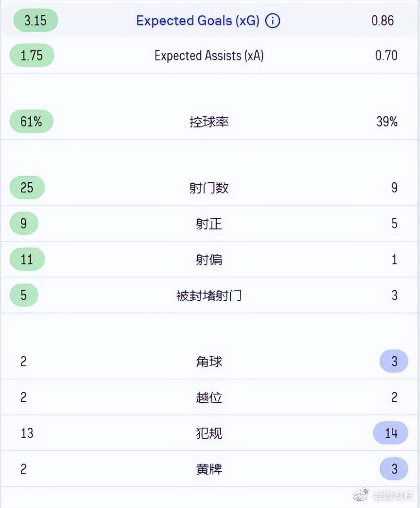Click the green 11 shots-off-target badge

(x=27, y=259)
